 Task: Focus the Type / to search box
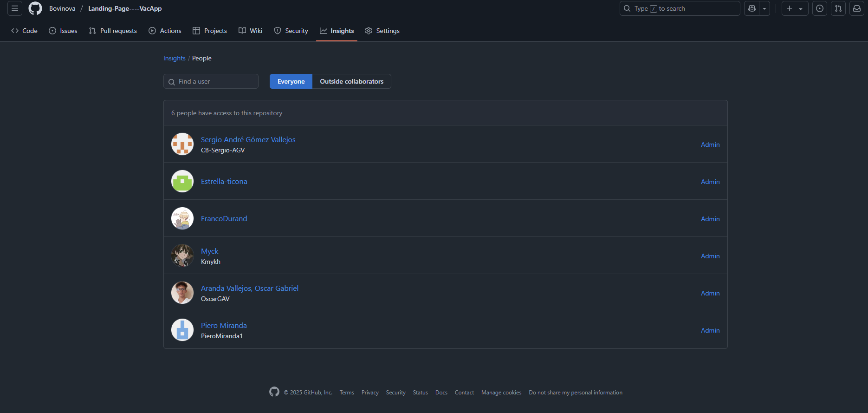pos(680,8)
